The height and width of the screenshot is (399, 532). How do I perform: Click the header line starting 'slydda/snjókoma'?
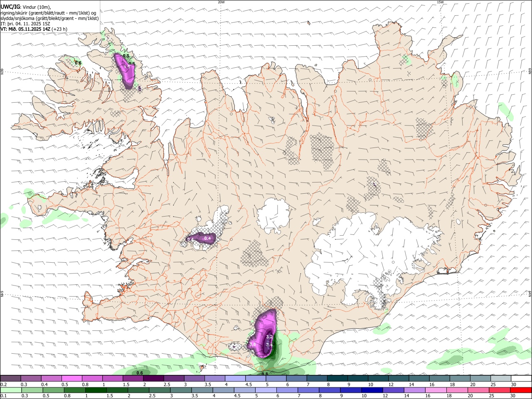[x=50, y=18]
